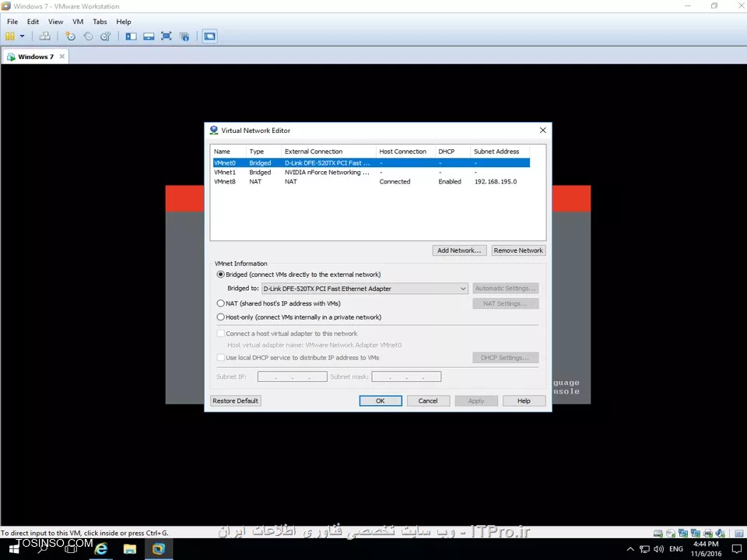The image size is (747, 560).
Task: Open the File menu
Action: pyautogui.click(x=12, y=22)
